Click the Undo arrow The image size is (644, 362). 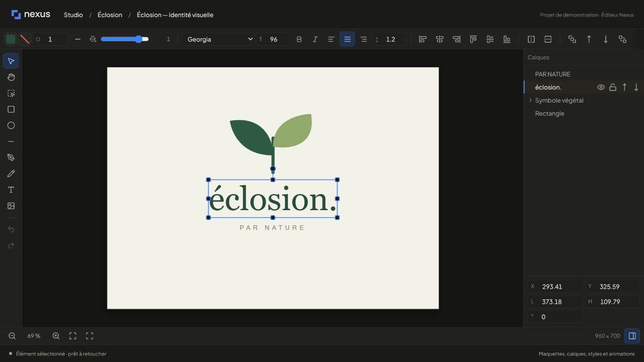coord(11,229)
